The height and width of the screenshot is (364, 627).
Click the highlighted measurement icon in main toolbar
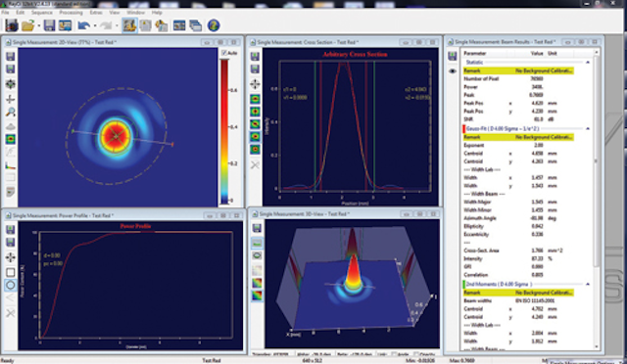(x=129, y=25)
